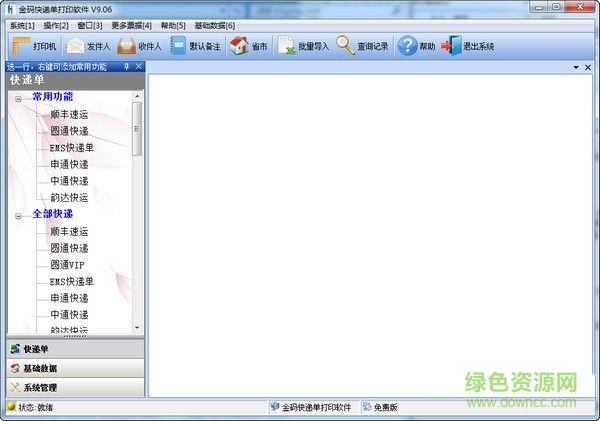The height and width of the screenshot is (421, 600).
Task: Open the 操作[2] menu
Action: tap(56, 26)
